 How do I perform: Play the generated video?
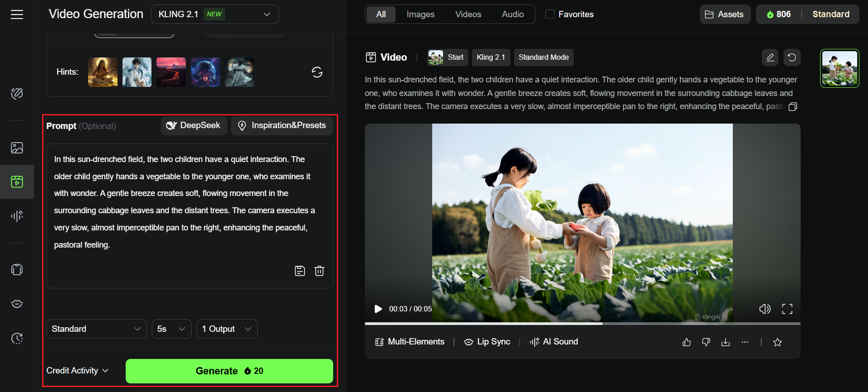(378, 309)
